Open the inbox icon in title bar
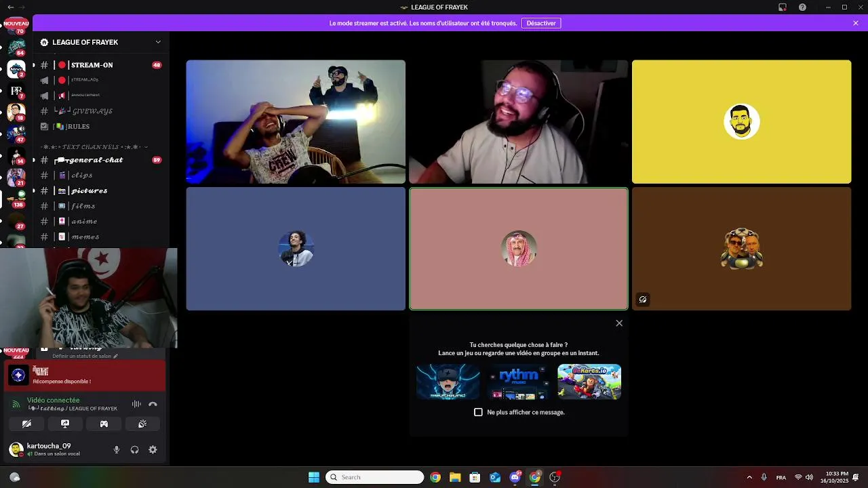The image size is (868, 488). [783, 7]
